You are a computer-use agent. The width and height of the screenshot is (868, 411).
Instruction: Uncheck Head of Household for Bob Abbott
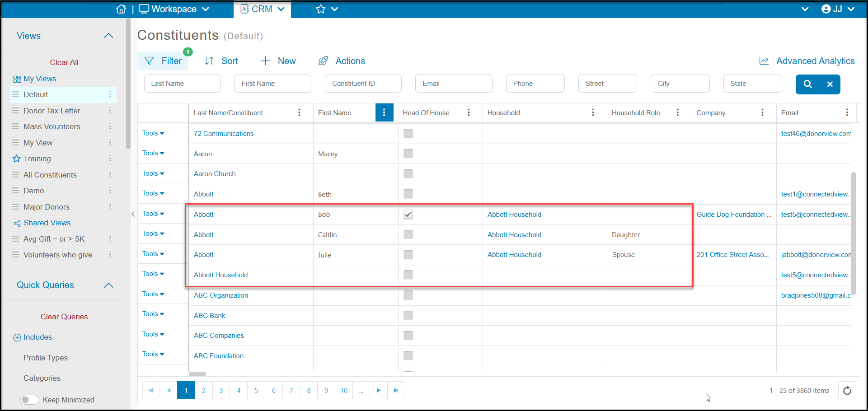pyautogui.click(x=408, y=215)
